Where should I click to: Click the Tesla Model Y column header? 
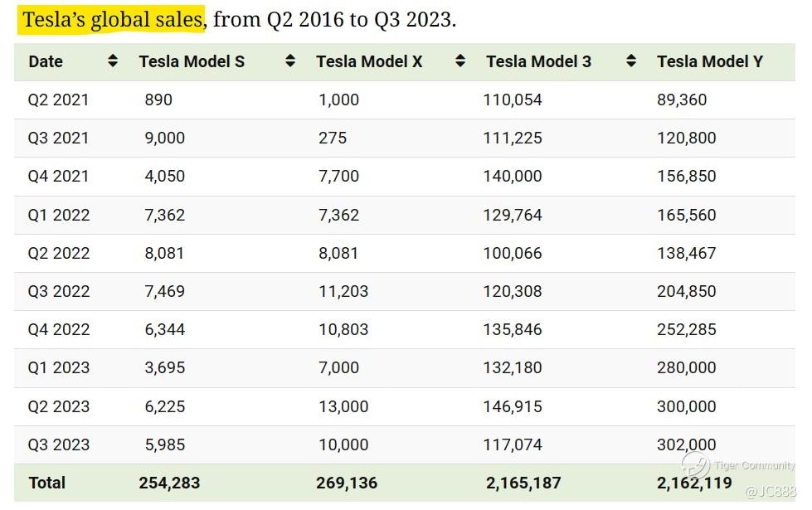(x=709, y=61)
